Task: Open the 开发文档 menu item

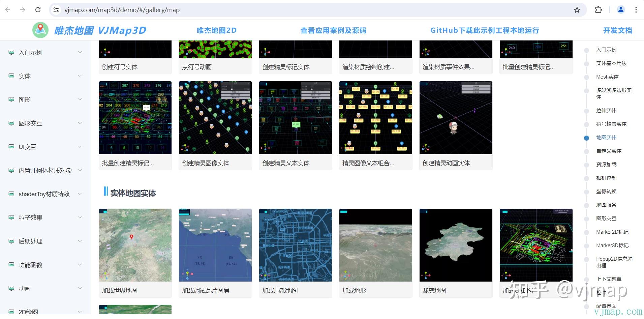Action: point(617,30)
